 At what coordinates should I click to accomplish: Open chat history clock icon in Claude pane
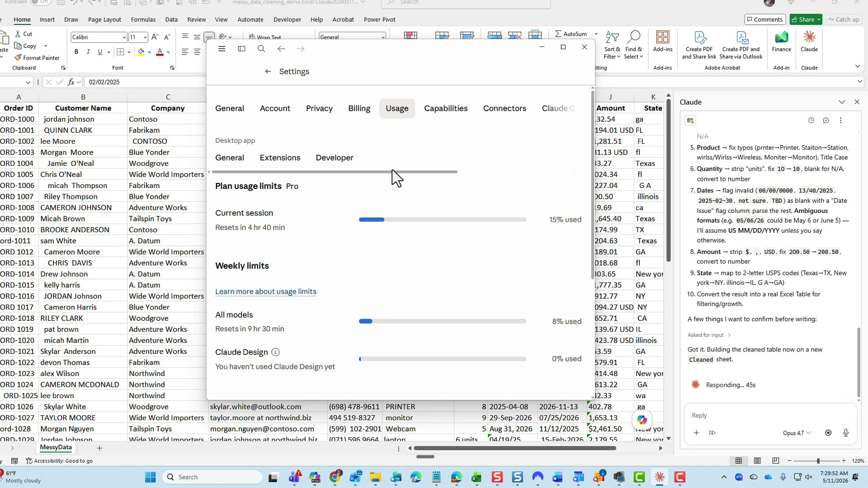(x=811, y=120)
